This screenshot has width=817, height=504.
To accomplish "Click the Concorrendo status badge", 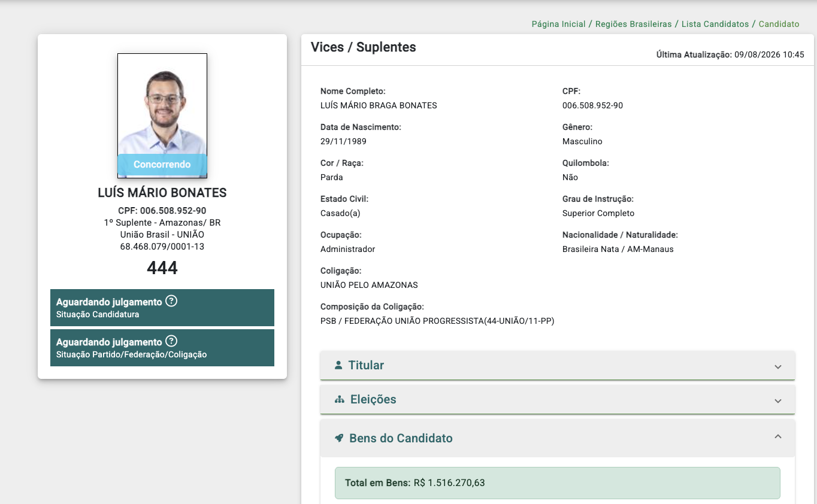I will tap(162, 165).
